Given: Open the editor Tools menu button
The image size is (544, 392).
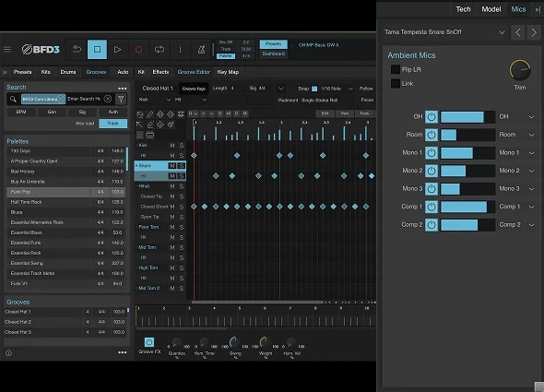Looking at the screenshot, I should pos(364,113).
